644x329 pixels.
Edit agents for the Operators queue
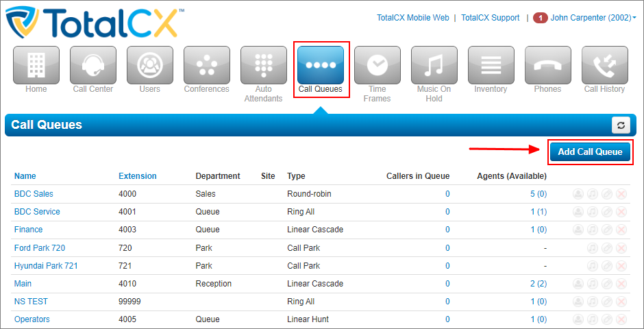pyautogui.click(x=578, y=319)
